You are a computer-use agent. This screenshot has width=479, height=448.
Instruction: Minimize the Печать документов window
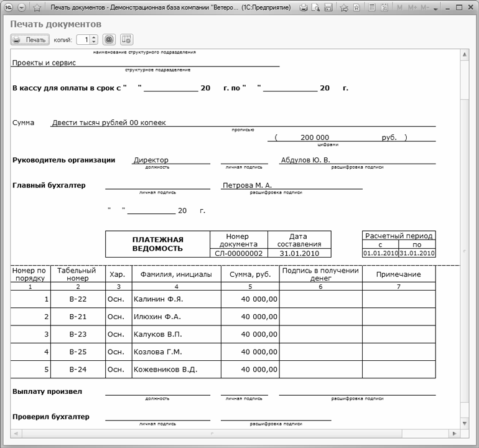(447, 8)
